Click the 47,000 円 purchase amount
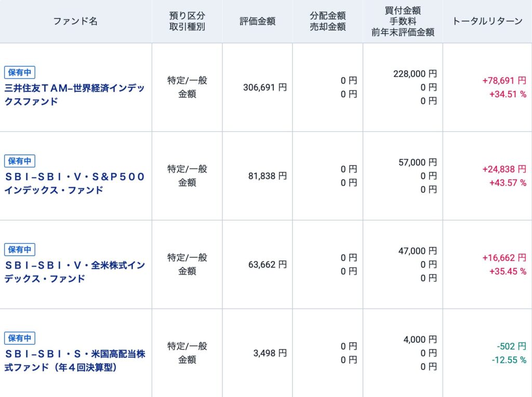Viewport: 532px width, 397px height. click(417, 251)
